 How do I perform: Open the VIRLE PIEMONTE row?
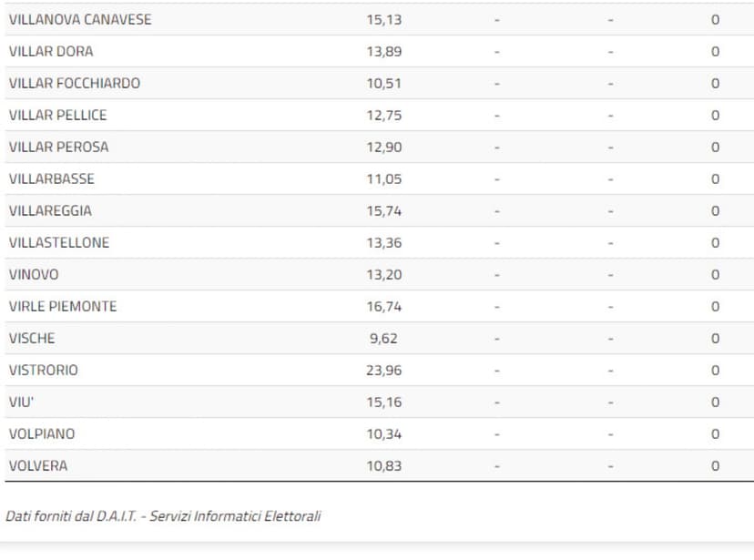coord(63,306)
